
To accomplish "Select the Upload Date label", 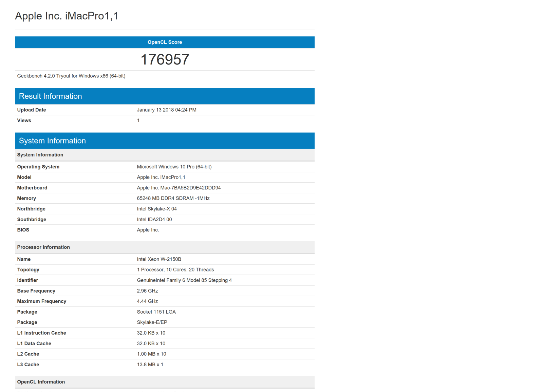I will coord(32,110).
